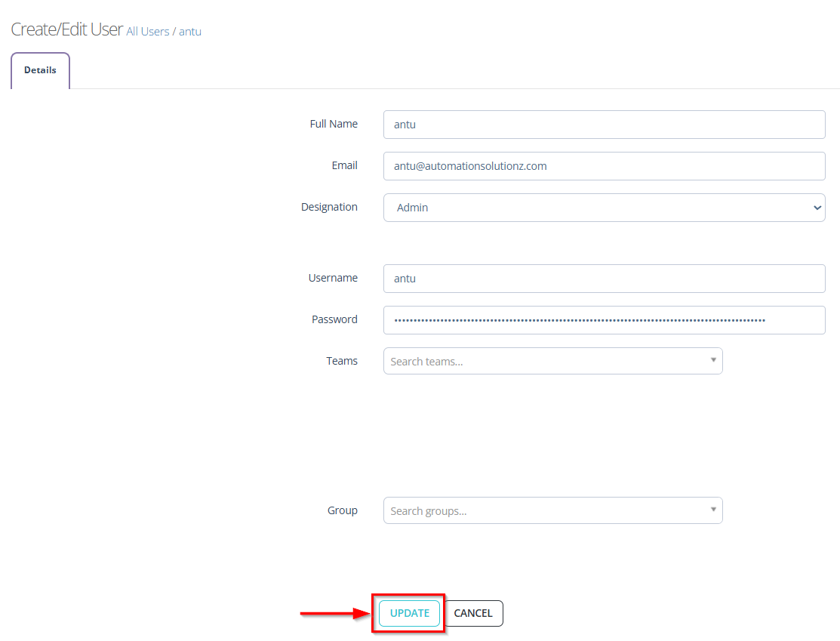
Task: Open the Details tab
Action: coord(40,70)
